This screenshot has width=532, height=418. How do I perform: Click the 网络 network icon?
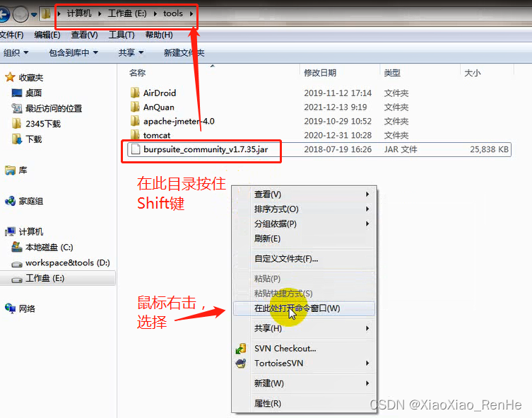(10, 308)
